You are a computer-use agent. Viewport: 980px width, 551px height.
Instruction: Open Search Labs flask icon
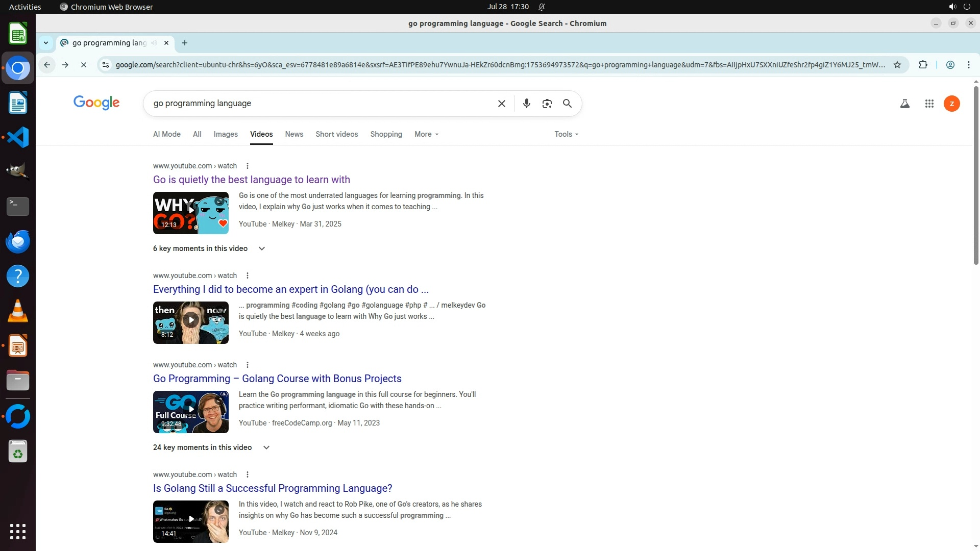(904, 104)
